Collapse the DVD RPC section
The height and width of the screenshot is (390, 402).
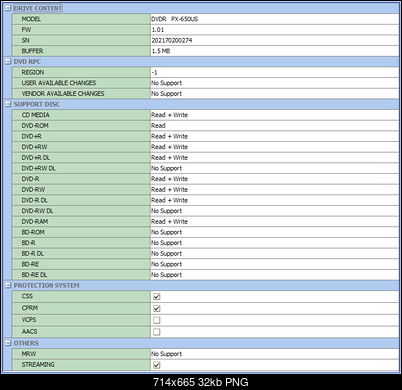(x=8, y=62)
